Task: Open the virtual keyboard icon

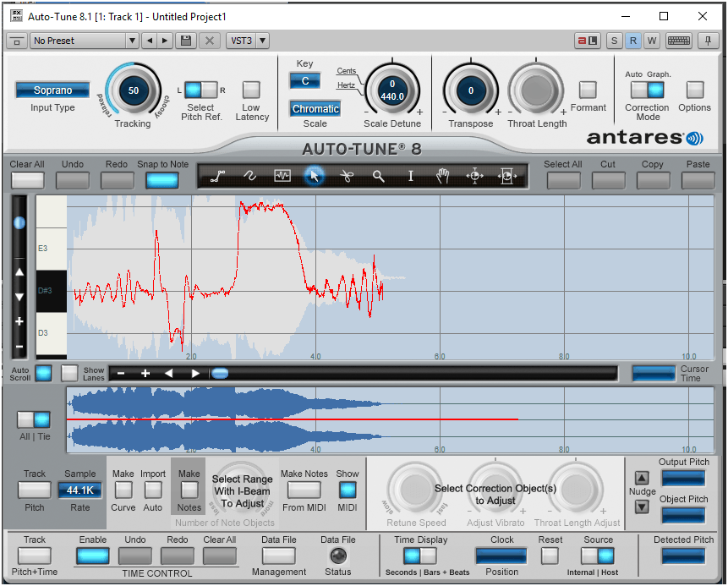Action: click(x=678, y=41)
